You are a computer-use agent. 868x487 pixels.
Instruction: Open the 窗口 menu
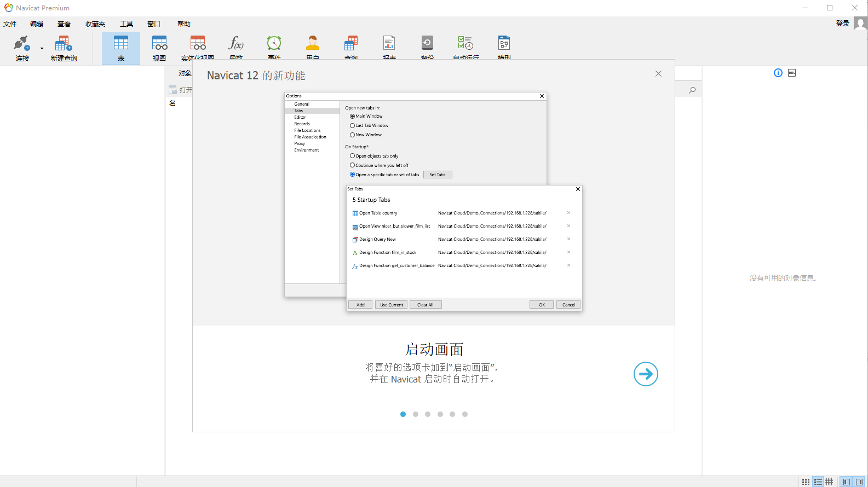(154, 24)
